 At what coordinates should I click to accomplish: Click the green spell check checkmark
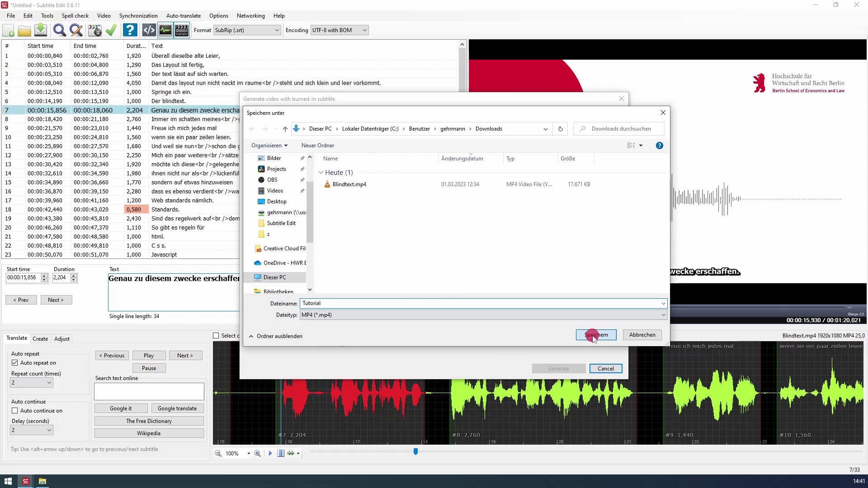click(x=111, y=30)
